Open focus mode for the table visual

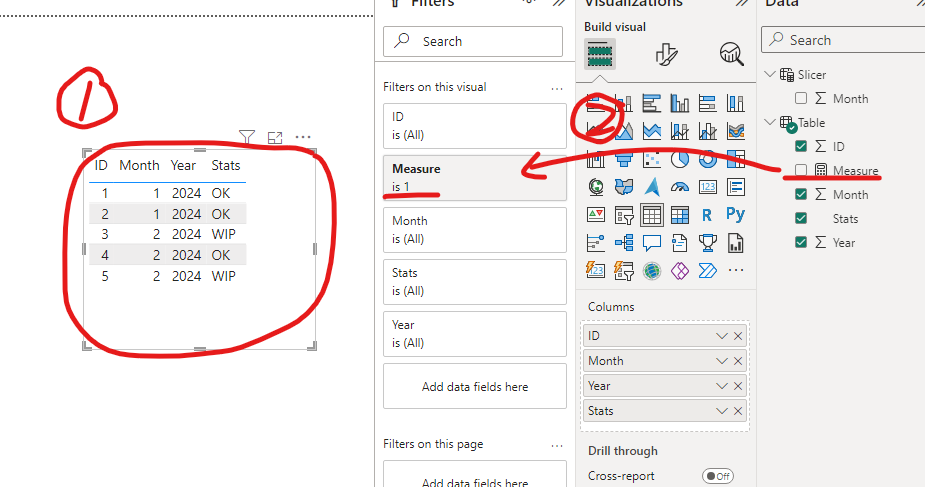[275, 137]
